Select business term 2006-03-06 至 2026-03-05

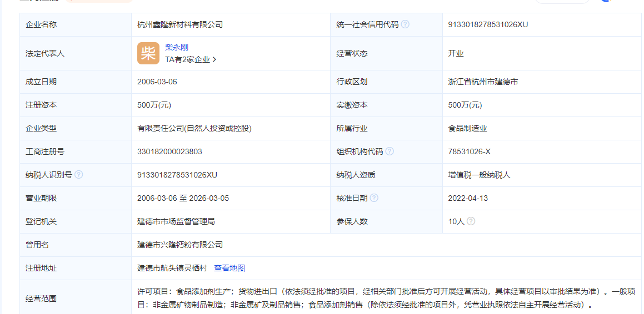183,199
